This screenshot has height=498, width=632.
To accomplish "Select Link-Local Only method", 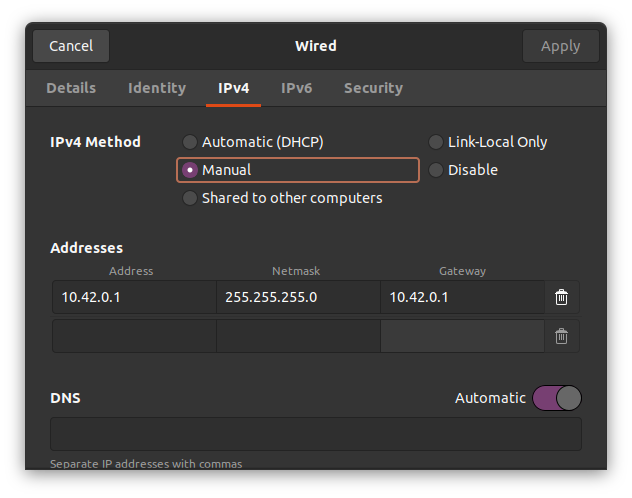I will click(x=436, y=142).
